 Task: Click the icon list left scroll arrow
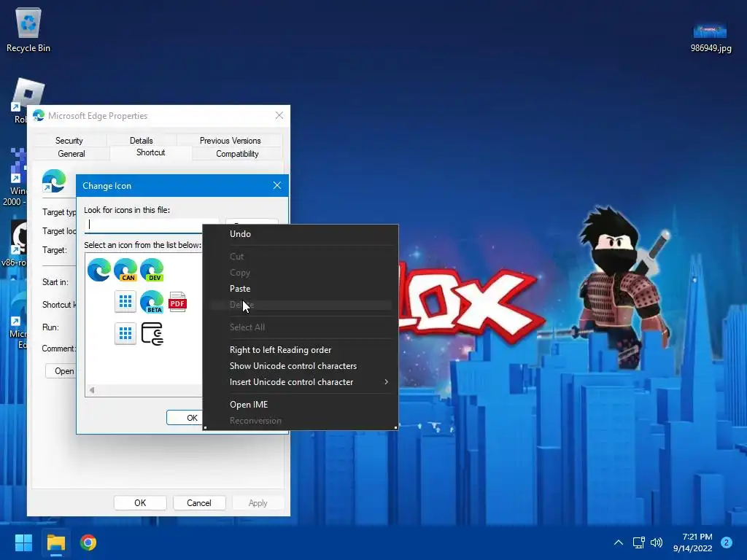point(92,390)
